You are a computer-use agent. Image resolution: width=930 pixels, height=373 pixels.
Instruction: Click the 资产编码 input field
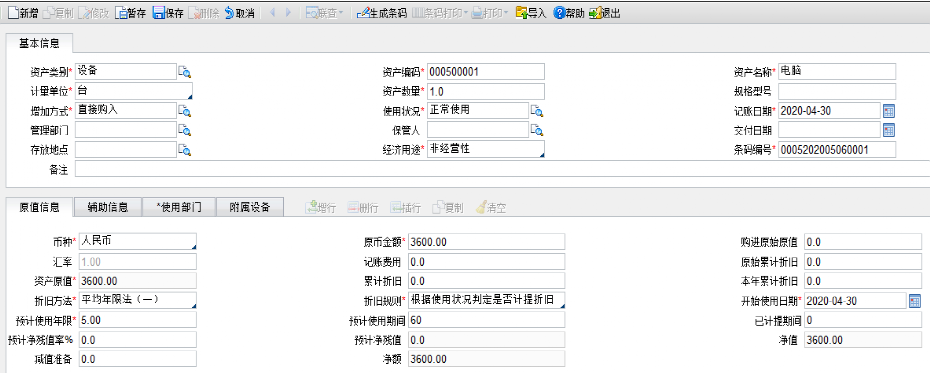485,72
